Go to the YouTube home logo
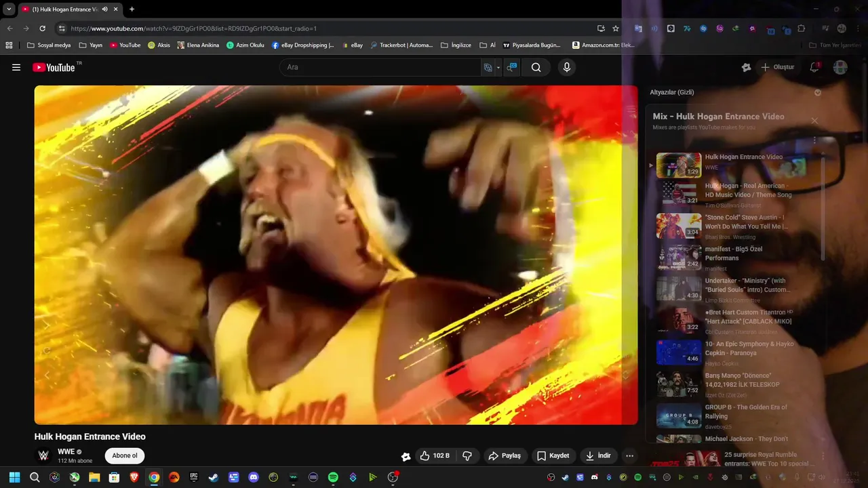 (x=54, y=67)
